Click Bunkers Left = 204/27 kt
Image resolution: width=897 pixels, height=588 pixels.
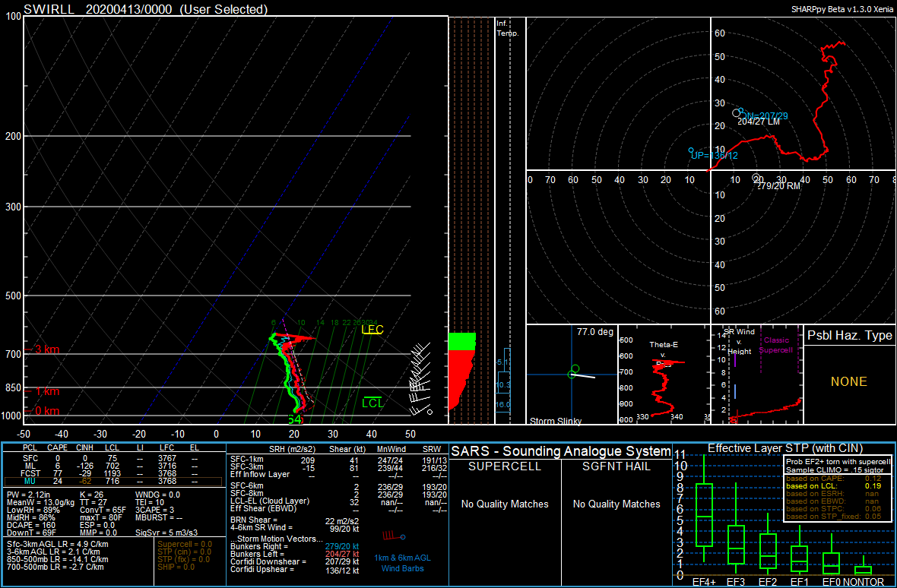pyautogui.click(x=295, y=554)
